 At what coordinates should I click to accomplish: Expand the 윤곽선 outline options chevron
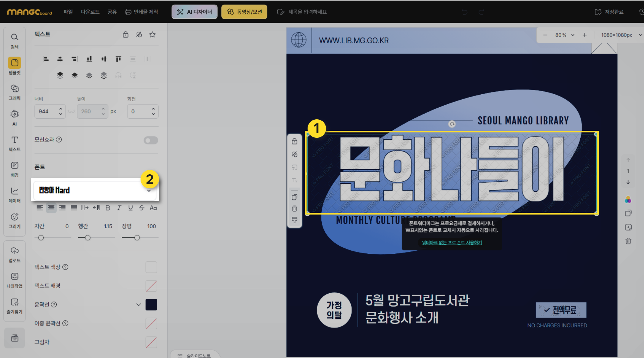(x=139, y=305)
